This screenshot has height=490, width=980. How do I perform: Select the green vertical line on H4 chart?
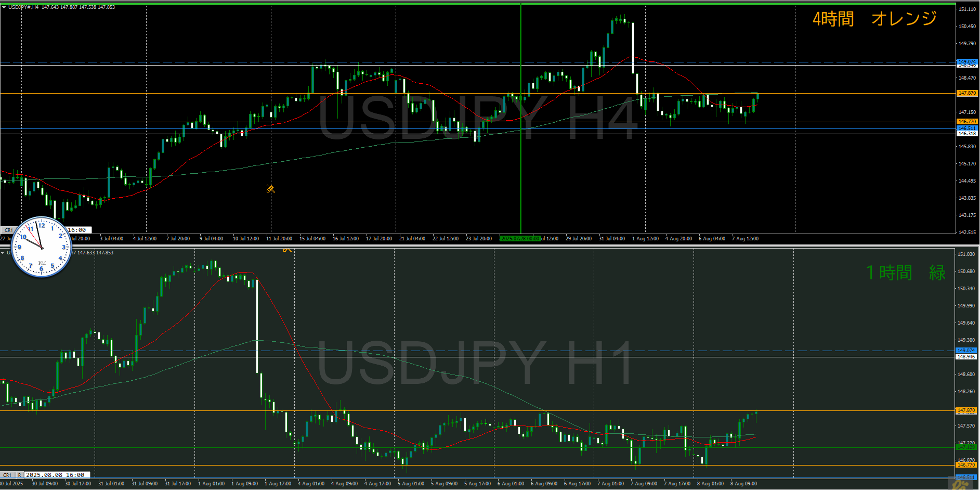520,119
